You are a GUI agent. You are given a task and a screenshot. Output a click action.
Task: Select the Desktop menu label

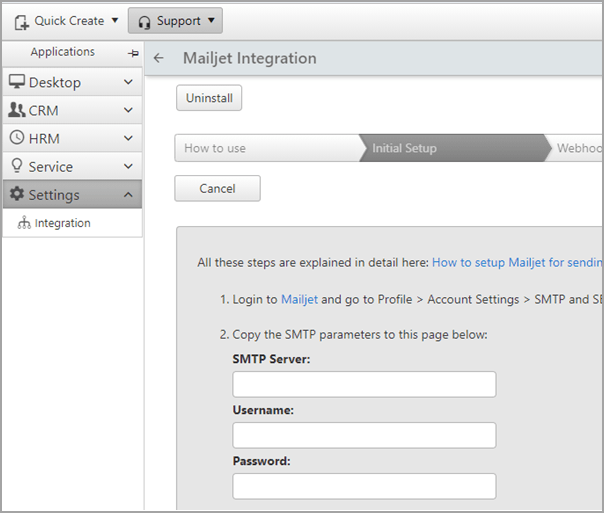(x=55, y=82)
